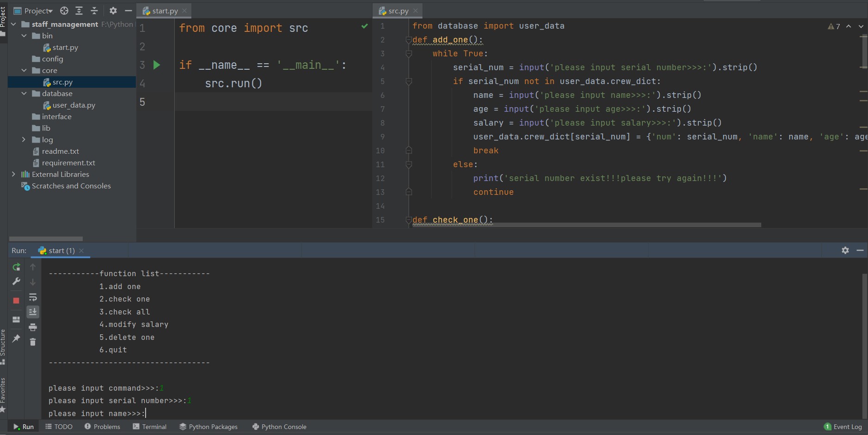Stop the running process with red square
The width and height of the screenshot is (868, 435).
point(16,301)
